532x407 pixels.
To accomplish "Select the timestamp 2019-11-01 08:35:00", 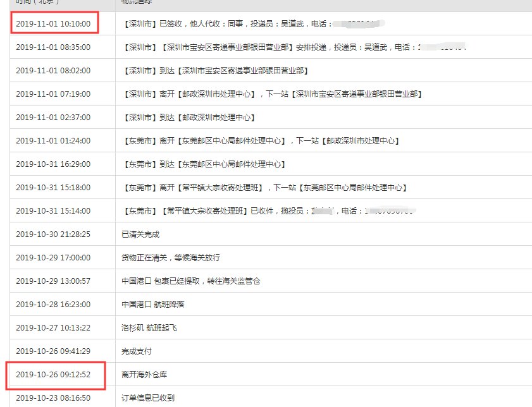I will coord(53,47).
